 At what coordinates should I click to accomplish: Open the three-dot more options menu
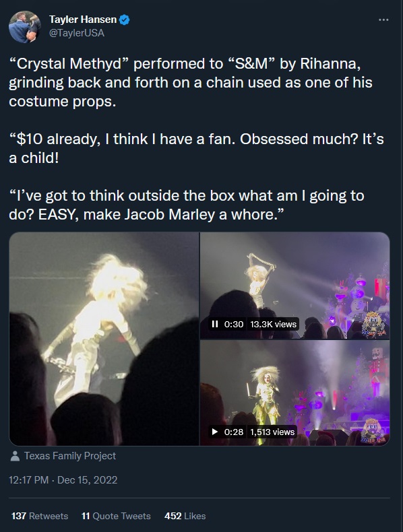383,20
